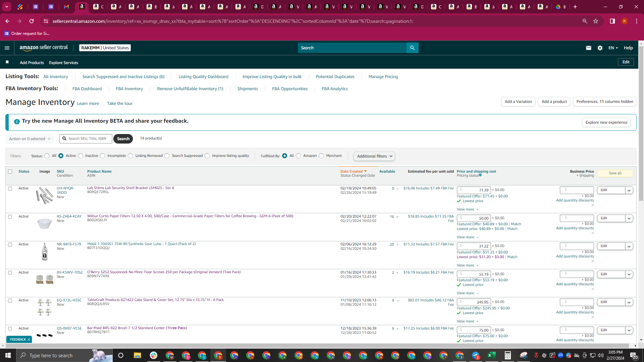The height and width of the screenshot is (362, 644).
Task: Open the Shipments FBA tool
Action: [x=248, y=89]
